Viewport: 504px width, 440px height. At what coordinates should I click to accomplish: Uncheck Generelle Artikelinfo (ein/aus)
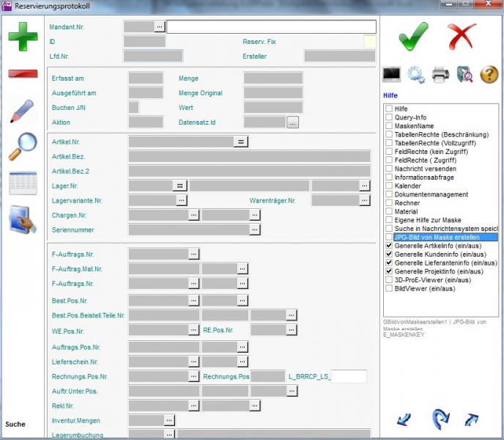pos(389,246)
